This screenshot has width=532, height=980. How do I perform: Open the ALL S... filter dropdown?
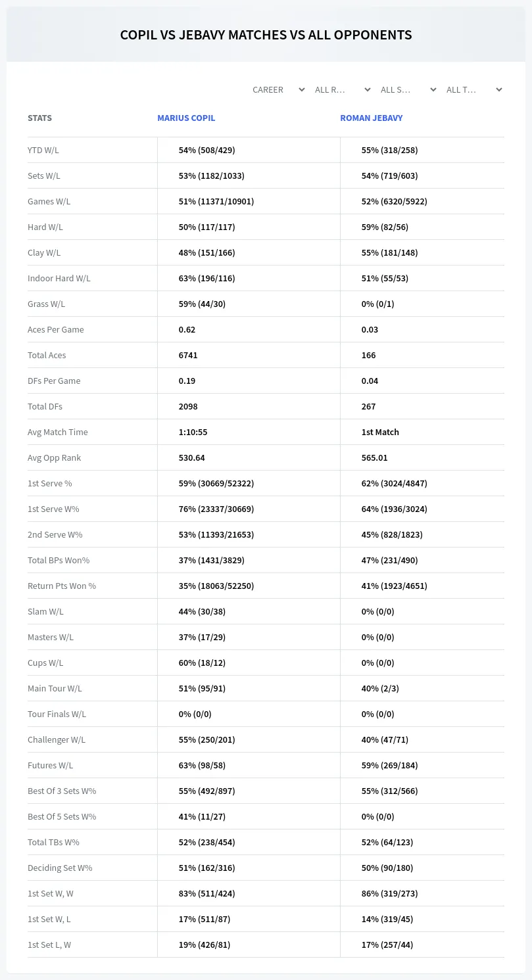coord(408,89)
